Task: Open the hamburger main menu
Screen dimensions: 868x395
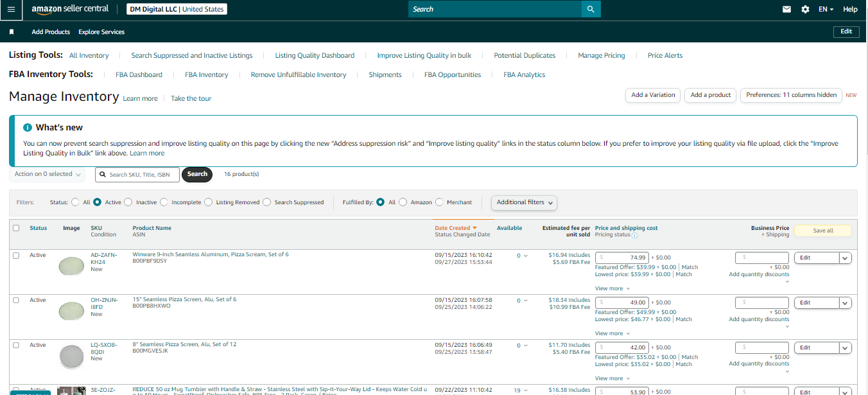Action: [11, 10]
